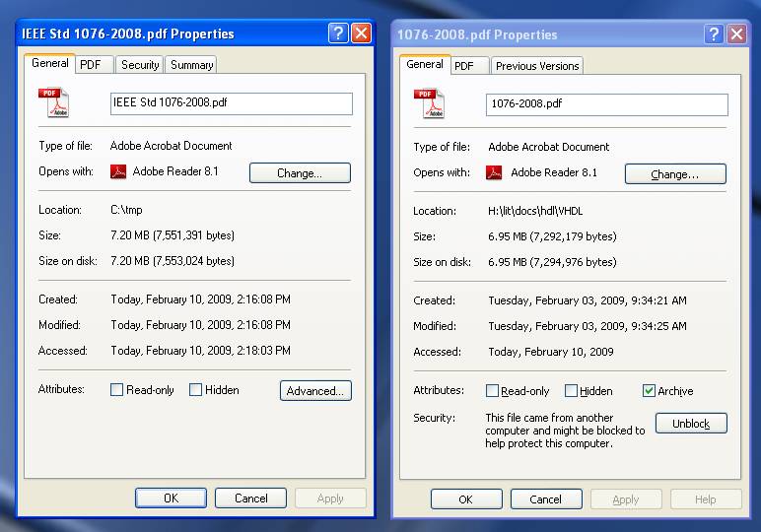The height and width of the screenshot is (532, 761).
Task: Click the IEEE Std 1076-2008.pdf filename text field
Action: (231, 102)
